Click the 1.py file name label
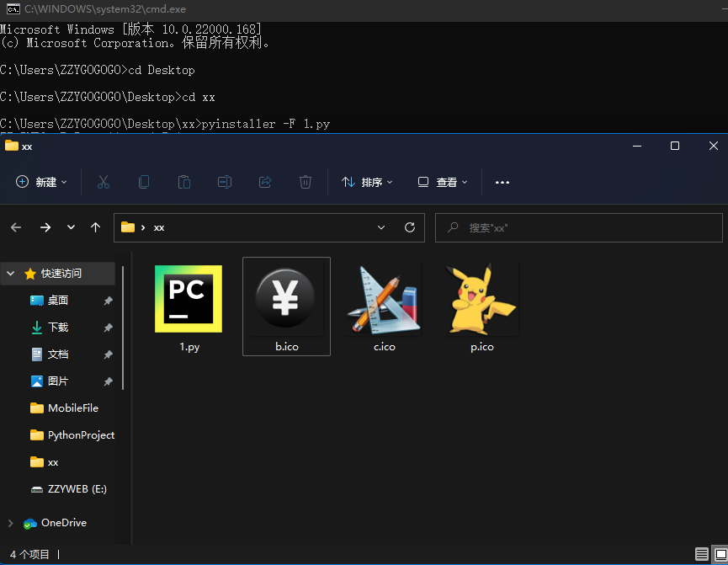Image resolution: width=728 pixels, height=565 pixels. 189,347
